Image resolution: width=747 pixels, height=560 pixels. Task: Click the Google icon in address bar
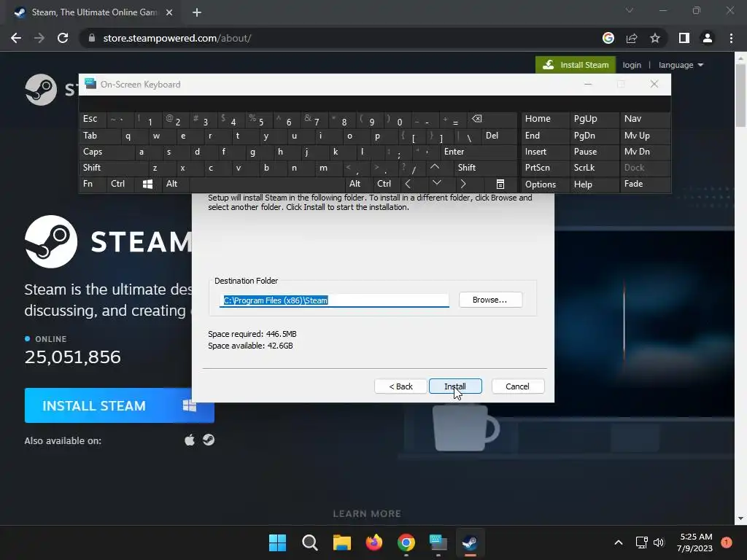(x=608, y=38)
